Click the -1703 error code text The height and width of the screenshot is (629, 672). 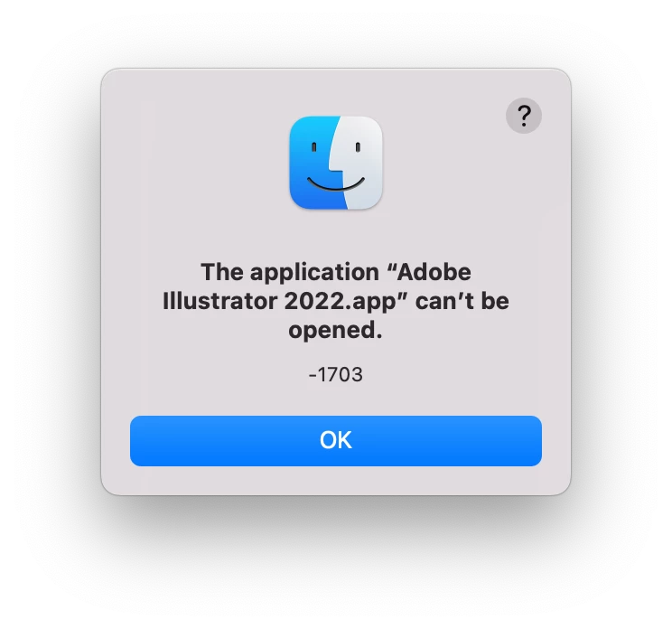click(x=336, y=374)
